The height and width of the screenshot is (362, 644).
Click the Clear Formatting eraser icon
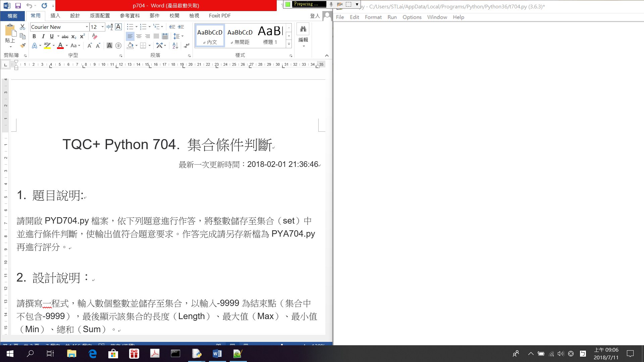click(x=95, y=36)
